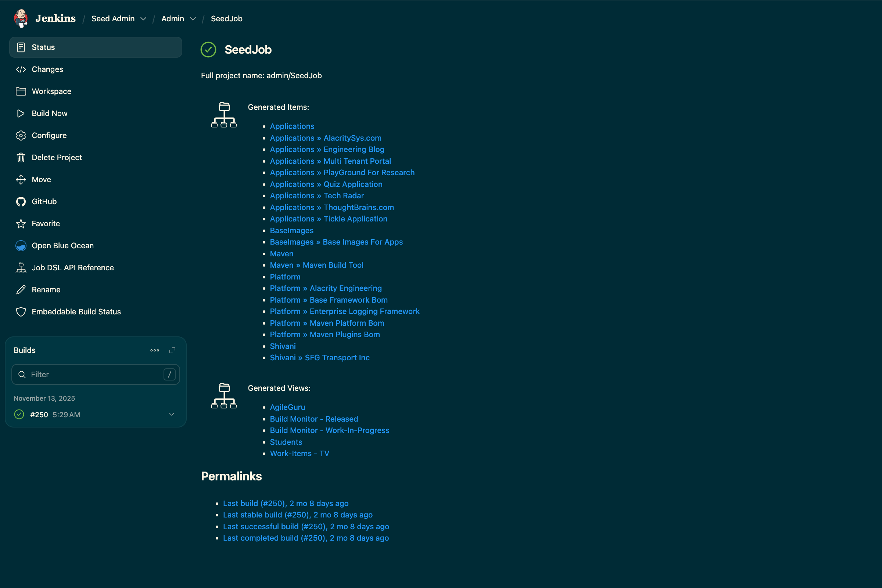Click the Jenkins logo icon
Image resolution: width=882 pixels, height=588 pixels.
21,18
